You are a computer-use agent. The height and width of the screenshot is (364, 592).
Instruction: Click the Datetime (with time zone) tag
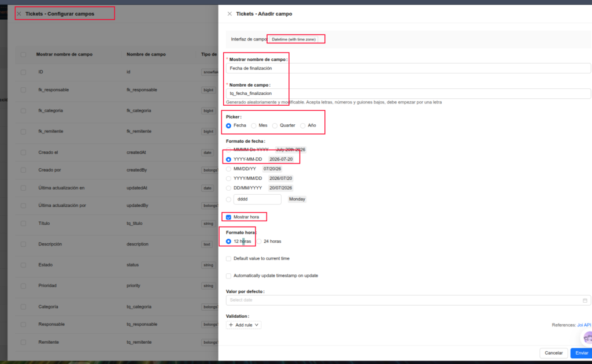tap(293, 39)
